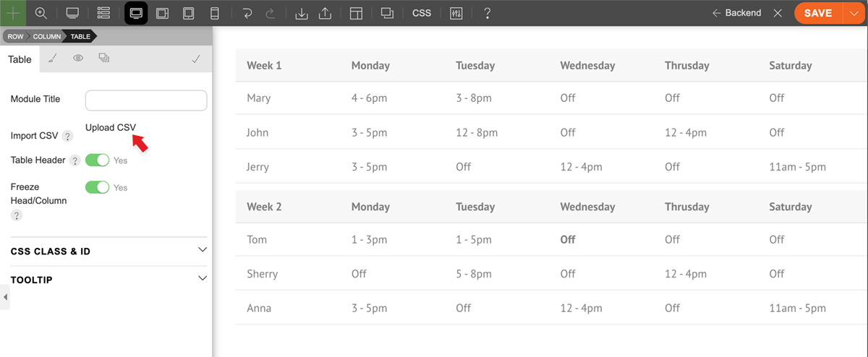
Task: Click the green plus add-module button
Action: [13, 13]
